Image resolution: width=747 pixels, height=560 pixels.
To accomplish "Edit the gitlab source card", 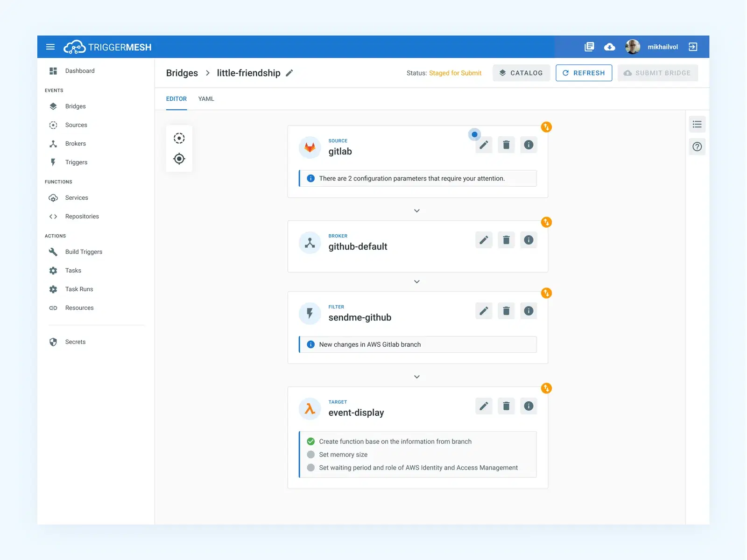I will (x=484, y=145).
